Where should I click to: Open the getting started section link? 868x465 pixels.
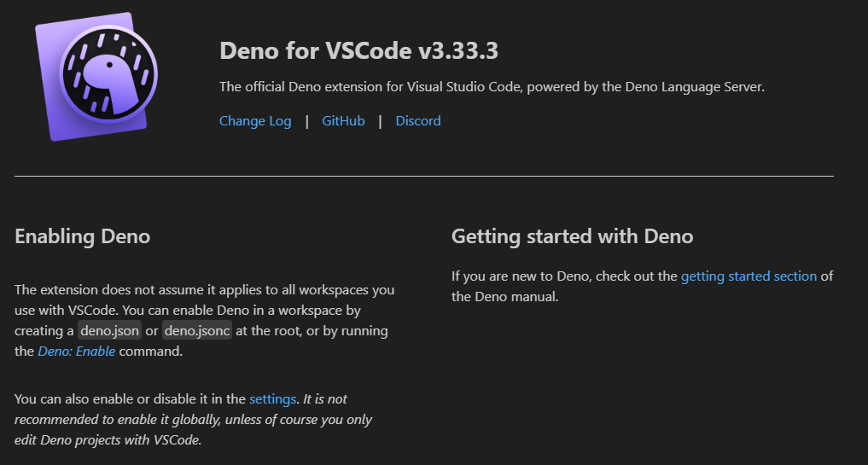pos(749,276)
